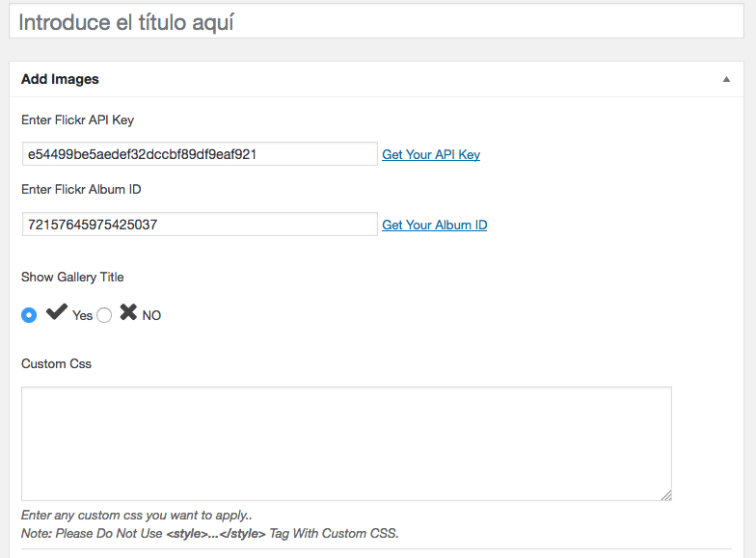This screenshot has height=558, width=756.
Task: Click the X cross icon beside NO
Action: [x=128, y=312]
